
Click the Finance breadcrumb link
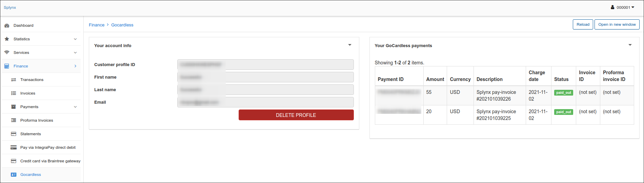click(97, 25)
